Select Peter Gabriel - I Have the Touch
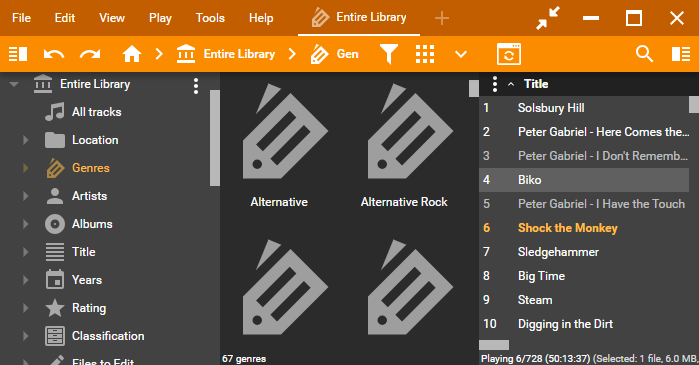The width and height of the screenshot is (699, 365). click(x=584, y=204)
